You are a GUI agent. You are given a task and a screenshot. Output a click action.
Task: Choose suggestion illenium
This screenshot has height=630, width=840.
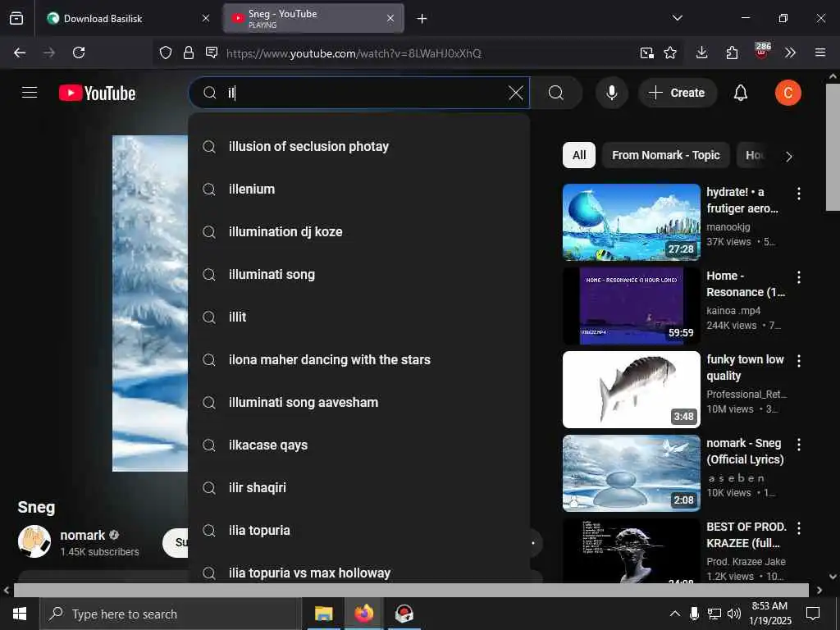359,189
